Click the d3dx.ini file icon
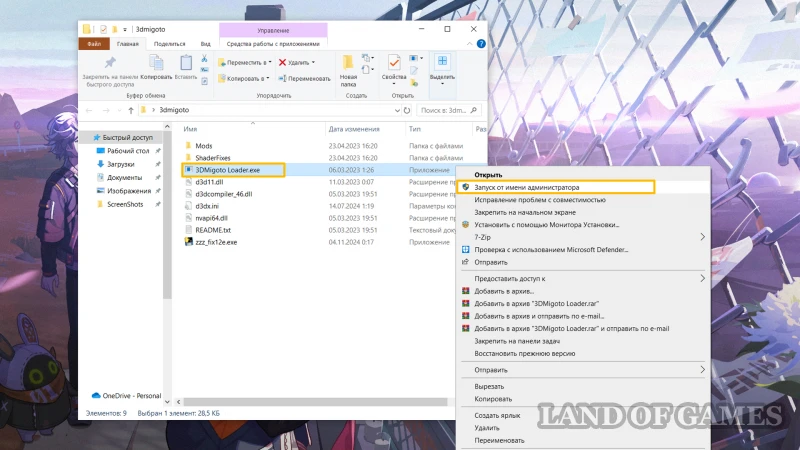 point(188,206)
